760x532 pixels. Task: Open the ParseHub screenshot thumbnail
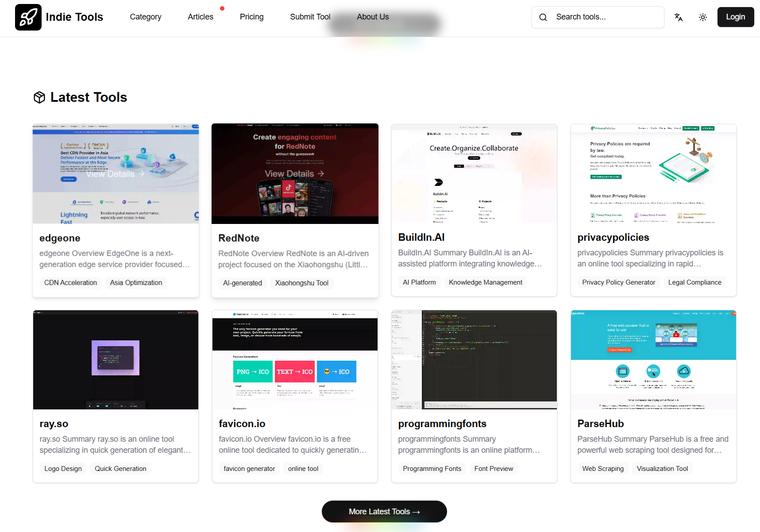(x=653, y=360)
